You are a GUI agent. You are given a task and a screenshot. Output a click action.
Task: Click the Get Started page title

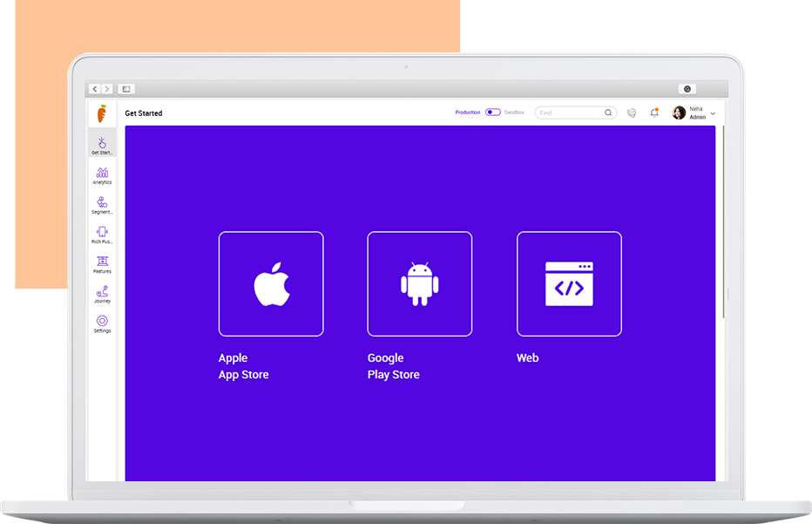144,113
